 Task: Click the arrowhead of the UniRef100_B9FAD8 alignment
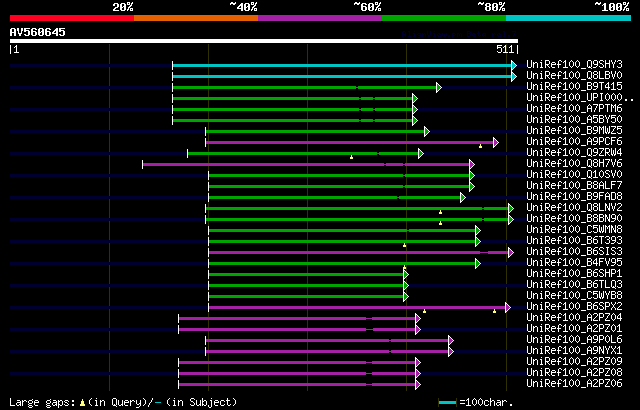point(462,197)
